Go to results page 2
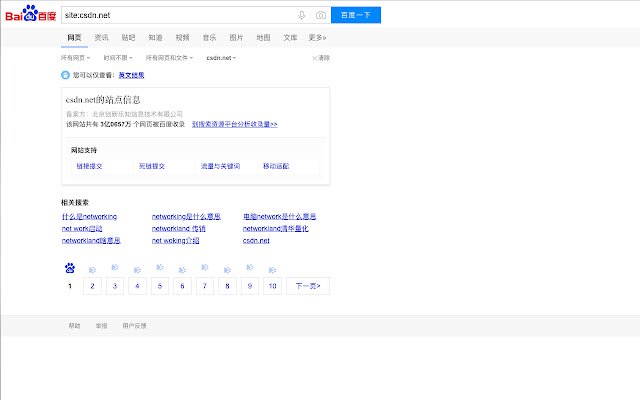 pyautogui.click(x=92, y=286)
